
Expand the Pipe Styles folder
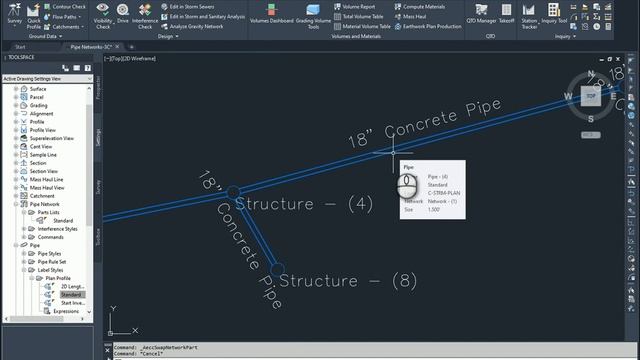(24, 253)
